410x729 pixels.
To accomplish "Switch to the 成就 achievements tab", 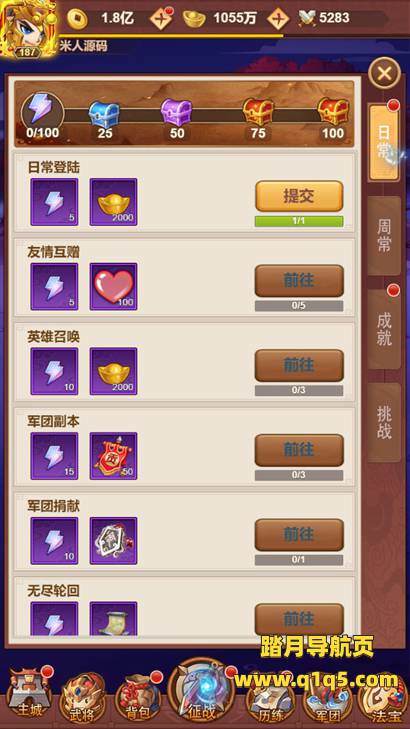I will (384, 329).
